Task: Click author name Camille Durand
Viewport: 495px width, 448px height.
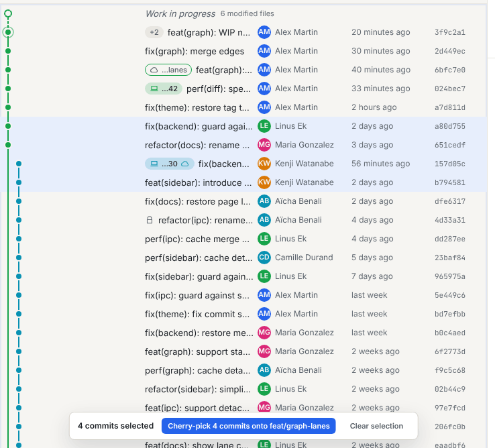Action: 304,258
